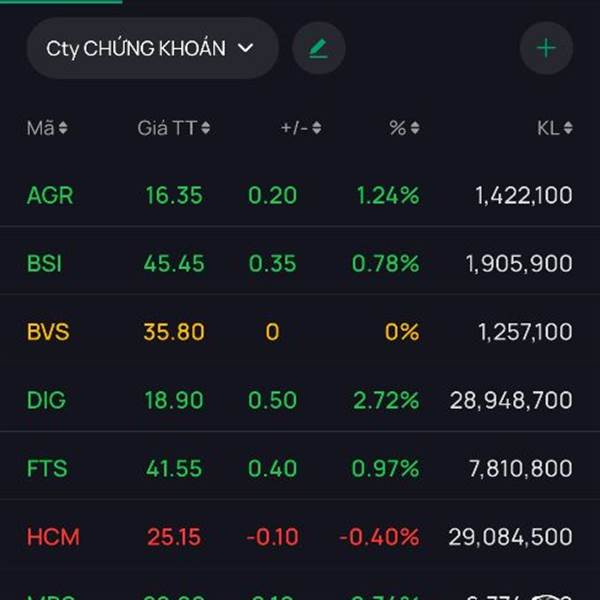
Task: Tap DIG percent change 2.72%
Action: coord(386,400)
